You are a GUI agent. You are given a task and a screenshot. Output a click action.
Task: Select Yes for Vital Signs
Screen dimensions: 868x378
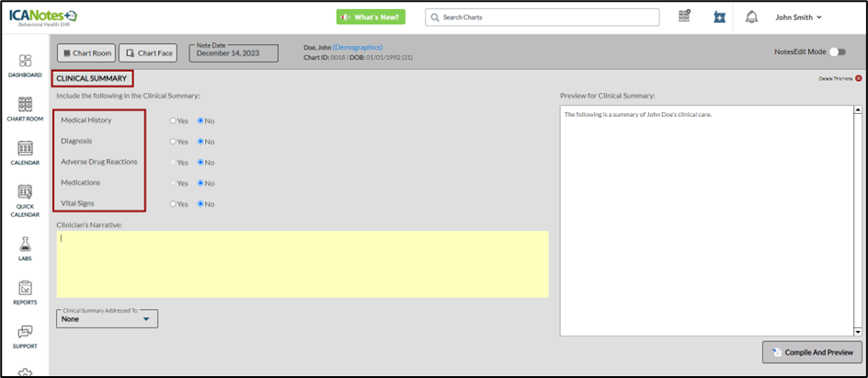coord(173,204)
